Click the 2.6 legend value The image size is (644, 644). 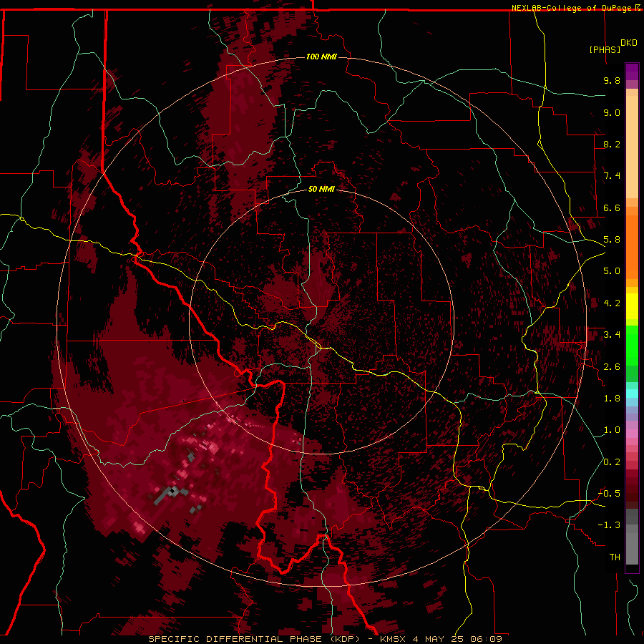612,367
